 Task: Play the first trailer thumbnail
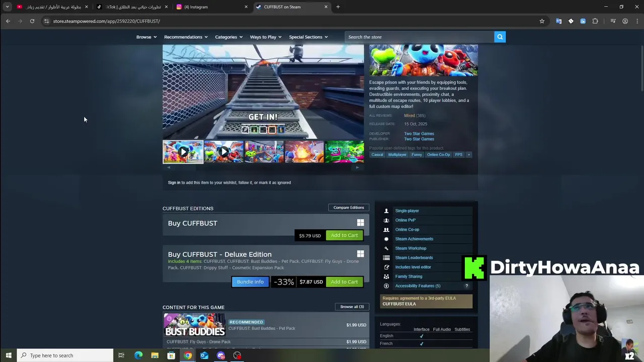[x=183, y=152]
